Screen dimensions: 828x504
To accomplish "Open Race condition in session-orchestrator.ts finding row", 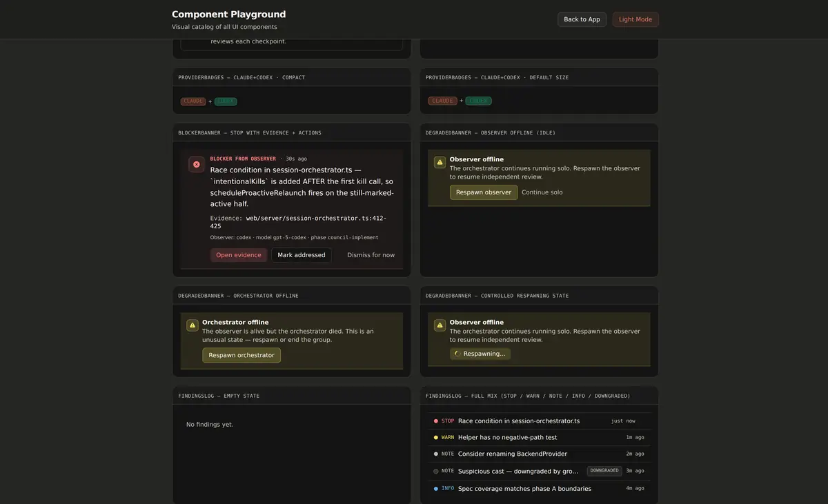I will pyautogui.click(x=539, y=421).
